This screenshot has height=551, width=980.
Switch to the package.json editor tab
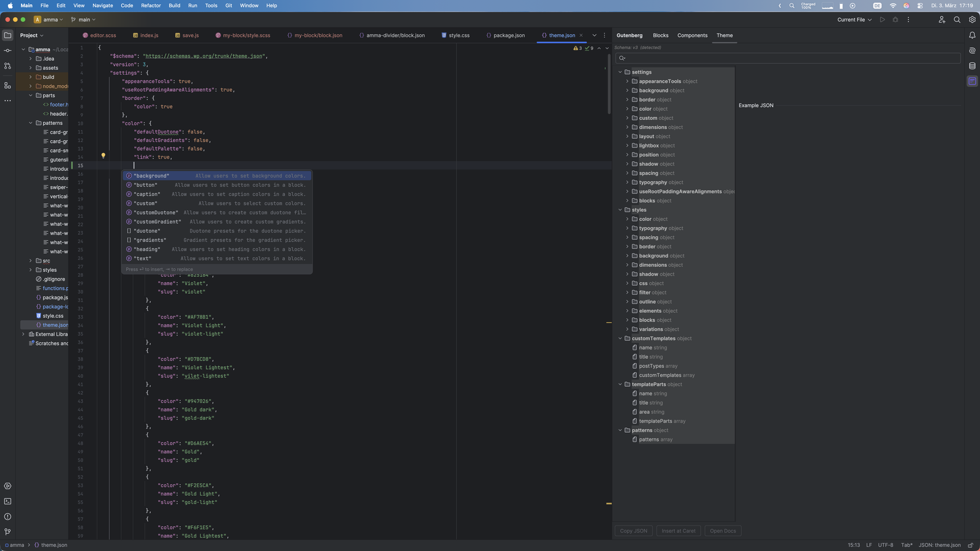point(505,36)
